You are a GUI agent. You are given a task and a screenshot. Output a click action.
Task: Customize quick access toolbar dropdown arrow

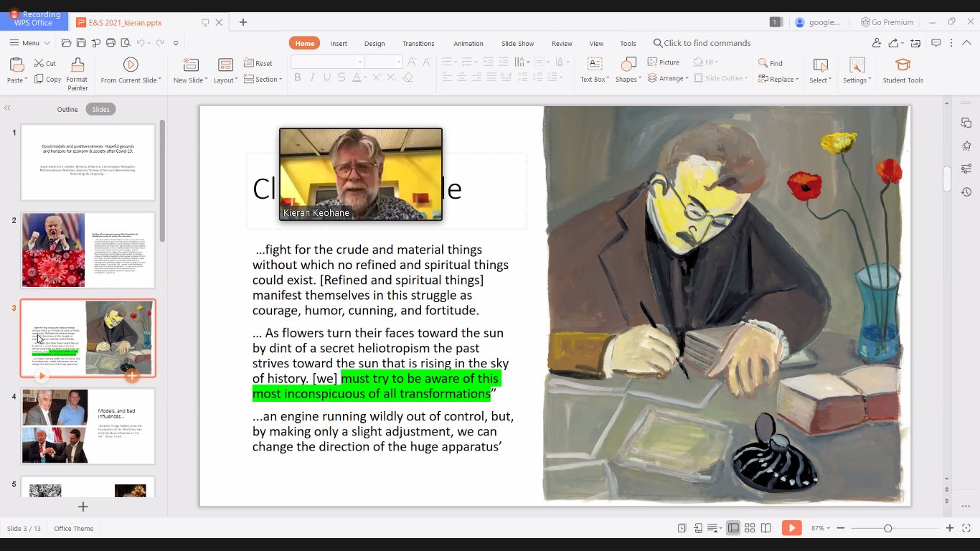[x=176, y=43]
